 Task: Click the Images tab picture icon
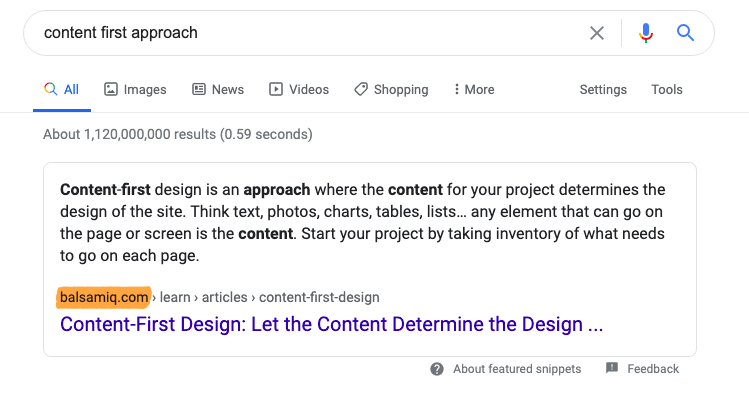point(111,89)
